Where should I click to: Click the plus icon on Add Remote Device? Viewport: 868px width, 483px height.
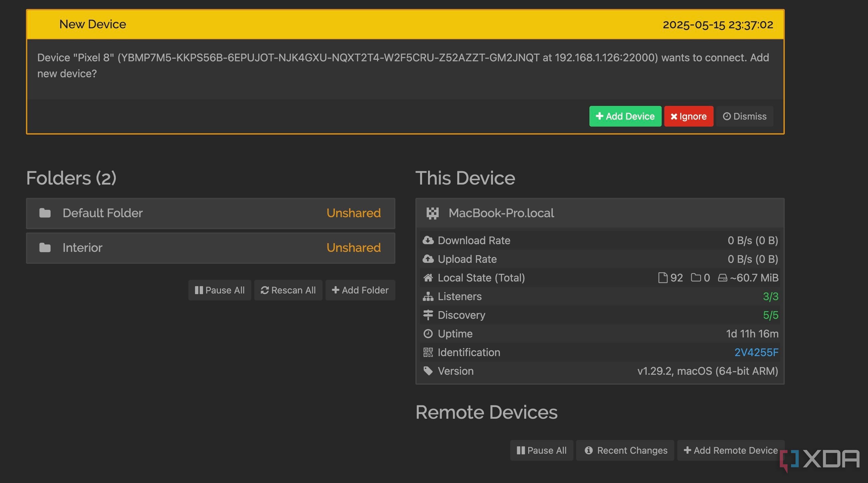(687, 450)
